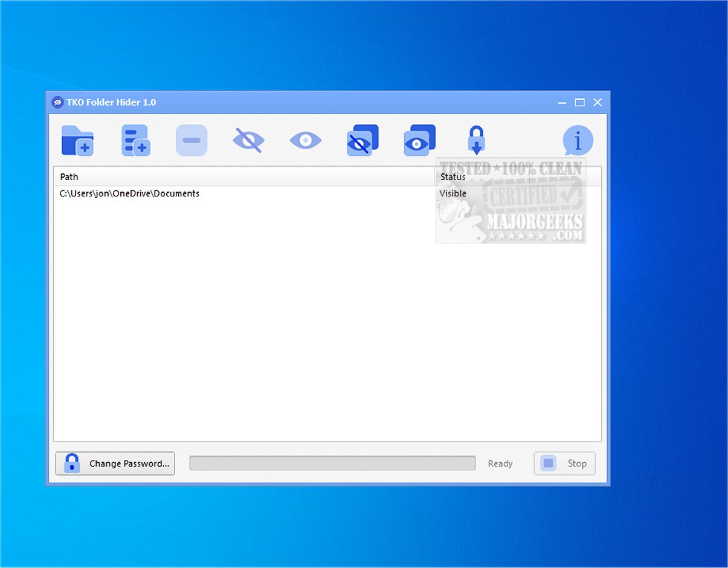The width and height of the screenshot is (728, 568).
Task: Click the TKO Folder Hider title bar icon
Action: [57, 102]
